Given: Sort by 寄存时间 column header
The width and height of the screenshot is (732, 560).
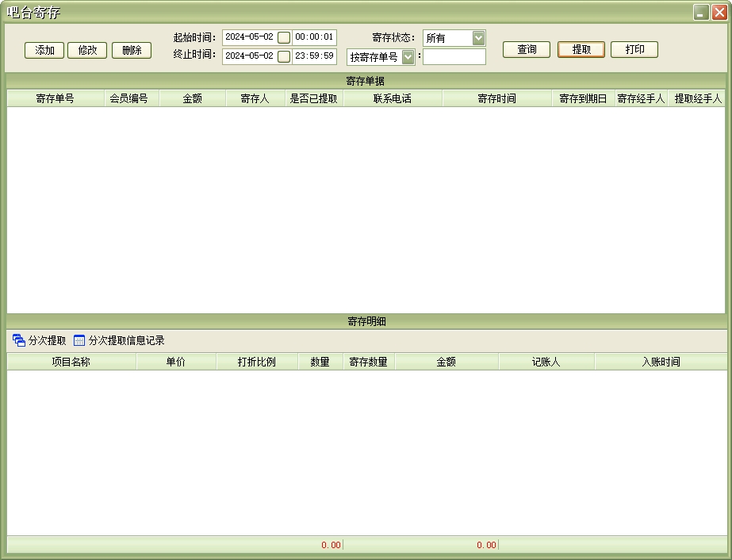Looking at the screenshot, I should [x=496, y=98].
